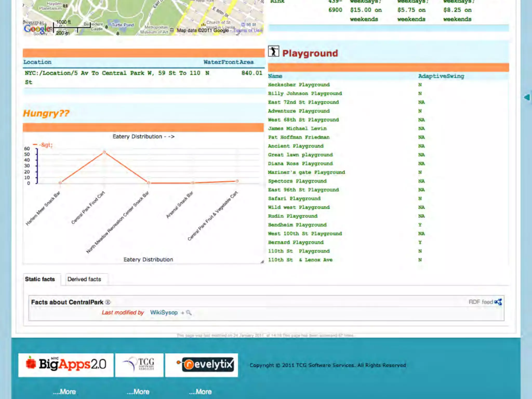
Task: Click the WaterFrontArea column header
Action: point(228,62)
